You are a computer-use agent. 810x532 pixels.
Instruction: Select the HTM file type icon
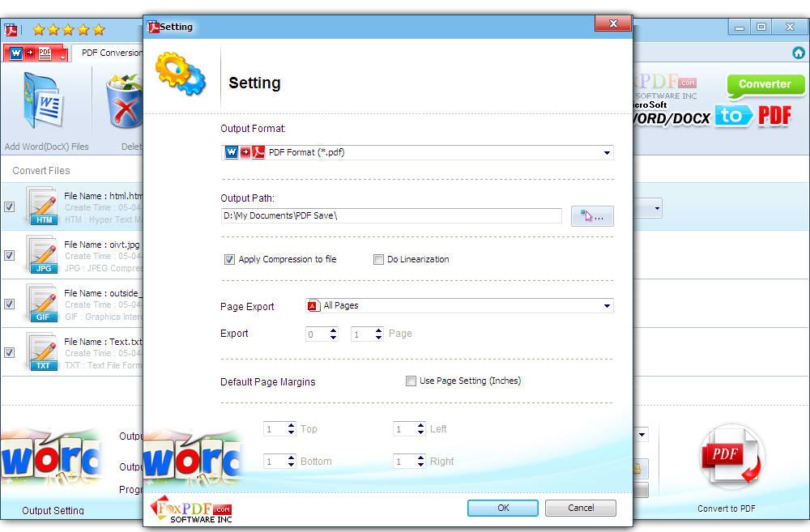(42, 206)
